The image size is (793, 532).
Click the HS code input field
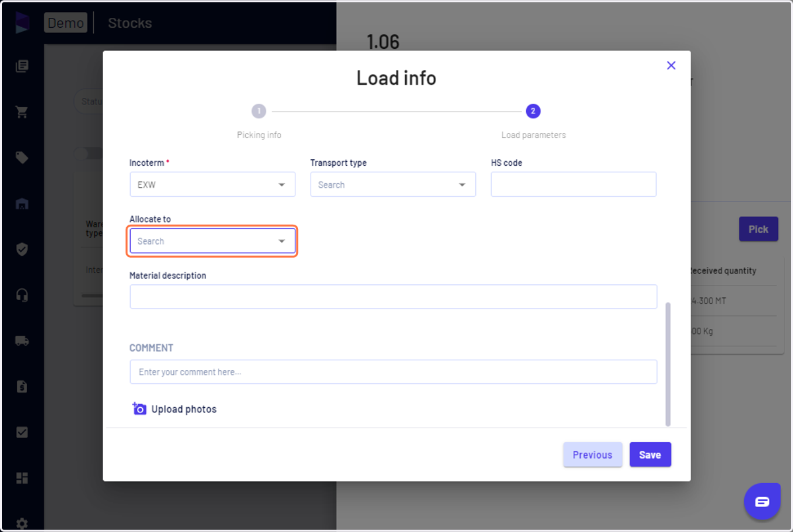click(573, 184)
